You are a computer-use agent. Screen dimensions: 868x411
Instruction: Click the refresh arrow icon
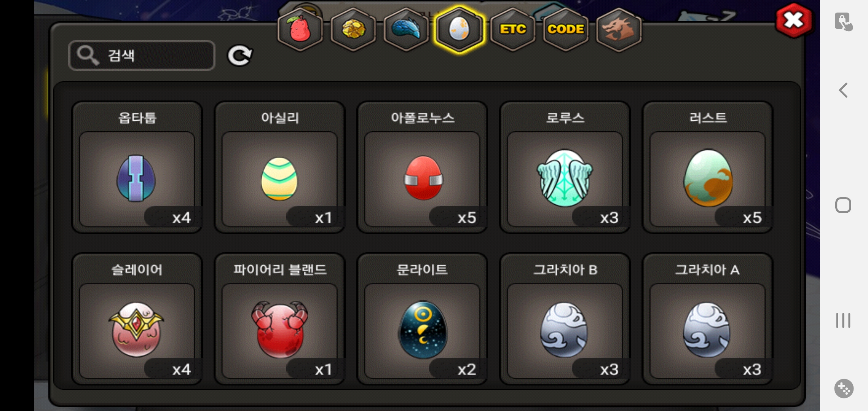click(x=240, y=56)
